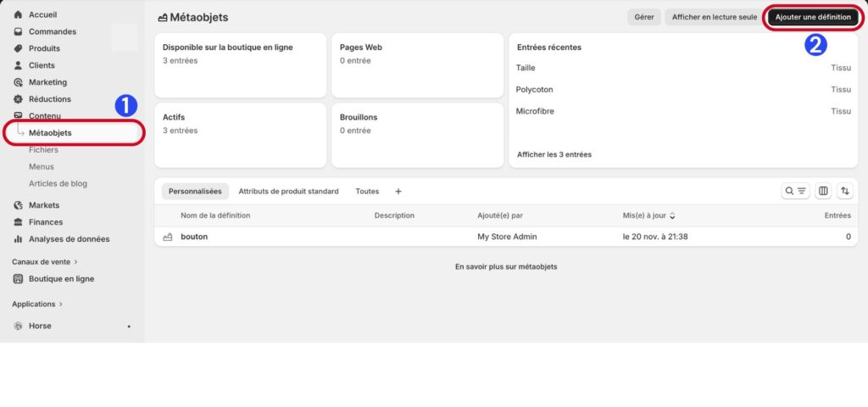Open the column editor icon
868x407 pixels.
(x=823, y=191)
